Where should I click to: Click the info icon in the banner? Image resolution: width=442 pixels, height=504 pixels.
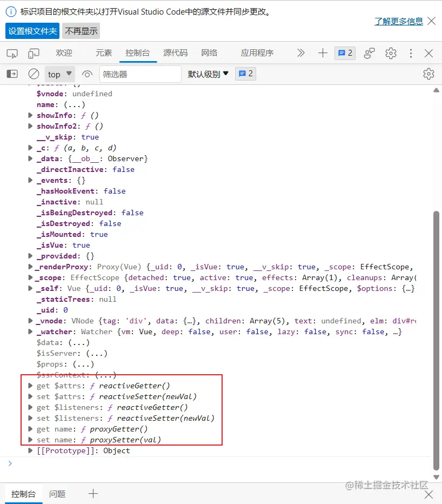point(11,12)
